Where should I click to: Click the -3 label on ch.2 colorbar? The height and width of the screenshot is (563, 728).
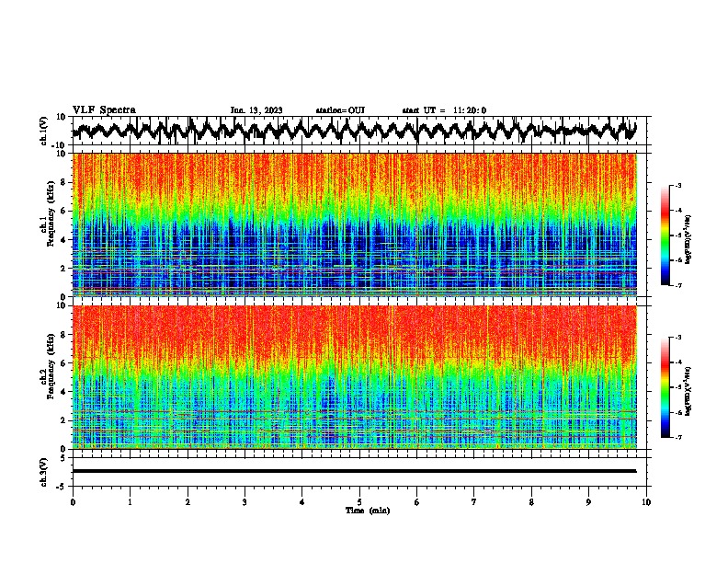(x=678, y=338)
